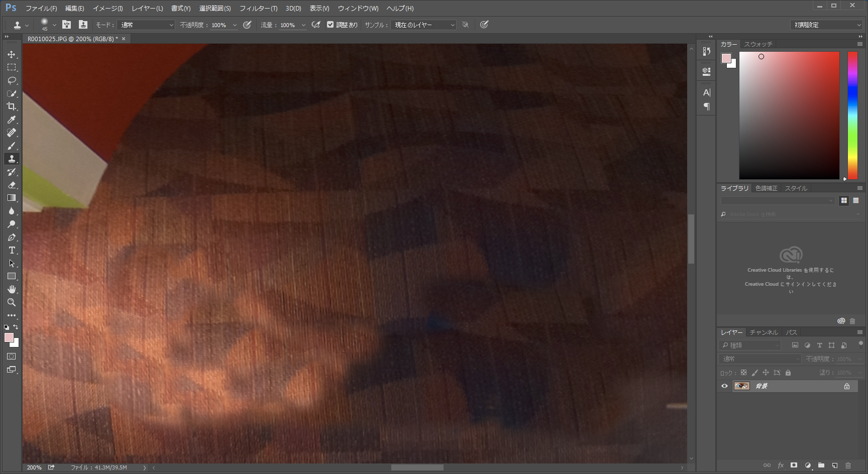868x474 pixels.
Task: Select the Lasso tool
Action: (x=12, y=80)
